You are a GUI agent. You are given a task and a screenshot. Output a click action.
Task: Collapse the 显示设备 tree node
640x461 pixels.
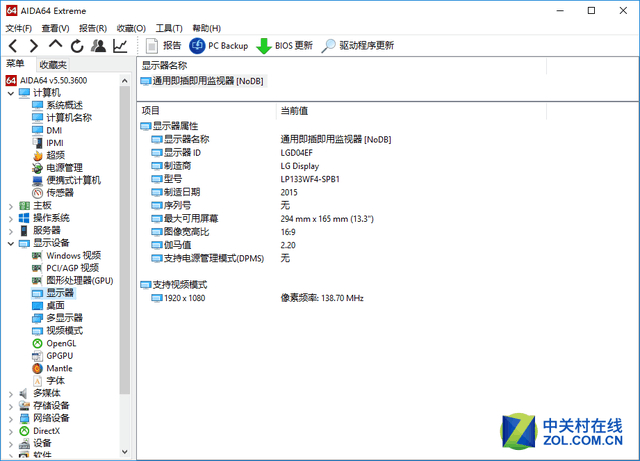pos(11,244)
